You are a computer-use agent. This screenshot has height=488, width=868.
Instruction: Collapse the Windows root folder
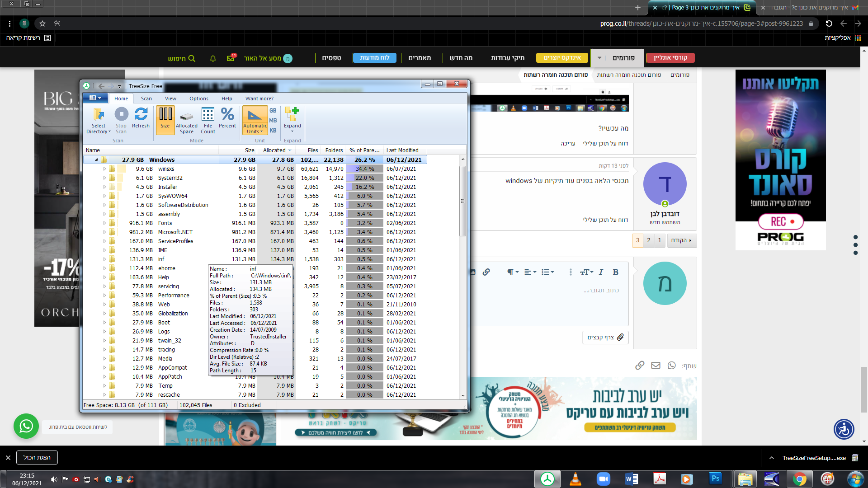[x=96, y=160]
